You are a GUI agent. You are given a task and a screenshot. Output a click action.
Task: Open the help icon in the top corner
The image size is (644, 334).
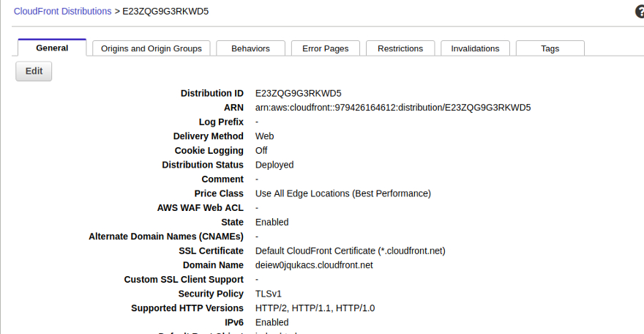click(639, 12)
